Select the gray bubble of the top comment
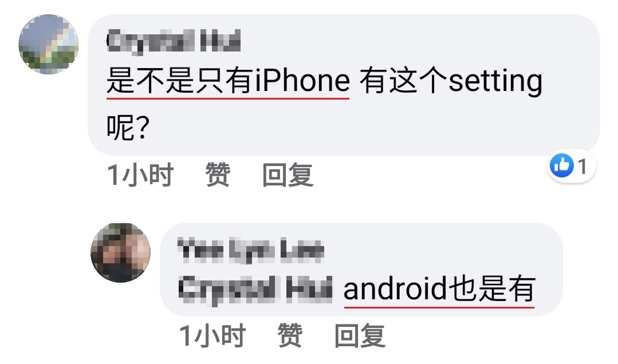Screen dimensions: 618x364 [344, 85]
